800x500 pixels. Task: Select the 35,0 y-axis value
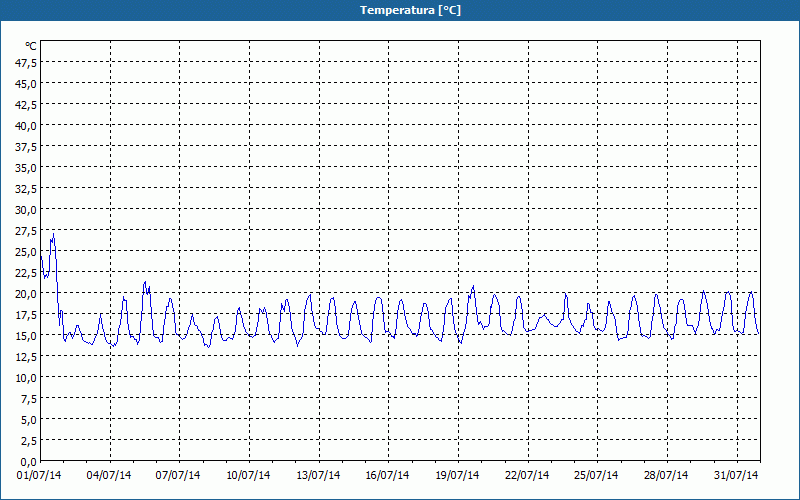point(26,168)
